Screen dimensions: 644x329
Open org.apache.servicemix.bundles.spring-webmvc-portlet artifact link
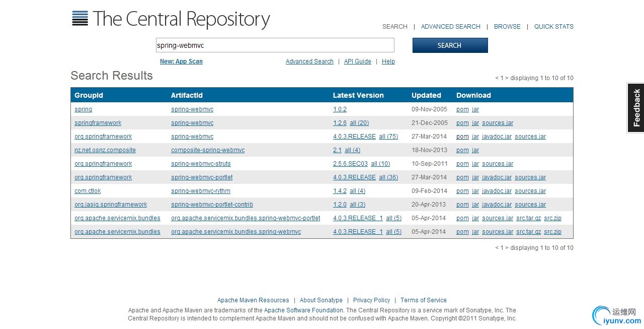click(246, 218)
